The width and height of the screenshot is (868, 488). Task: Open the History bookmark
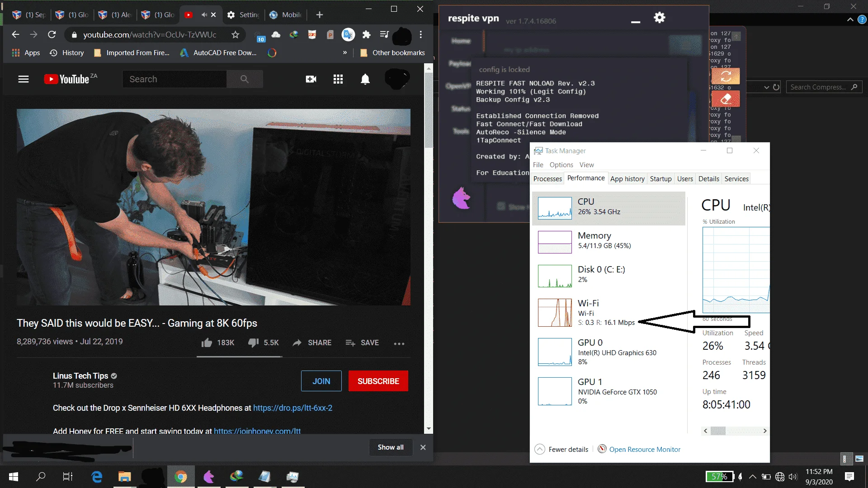tap(66, 52)
